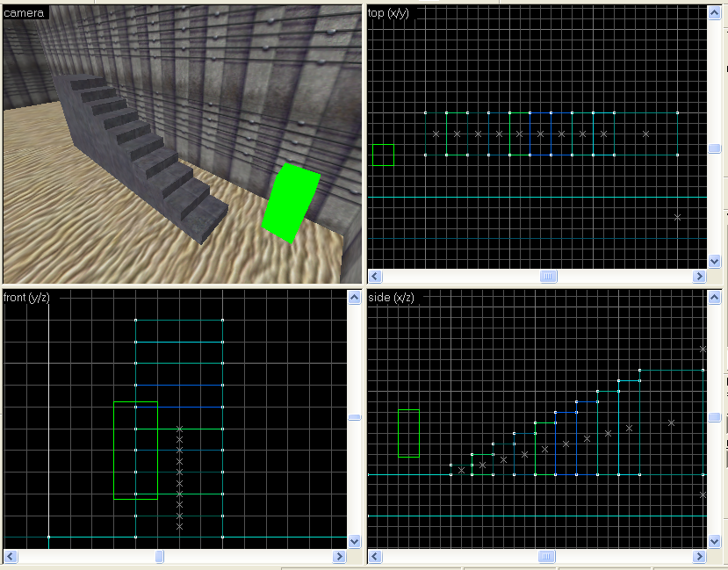Select the green block in camera view

click(x=291, y=203)
